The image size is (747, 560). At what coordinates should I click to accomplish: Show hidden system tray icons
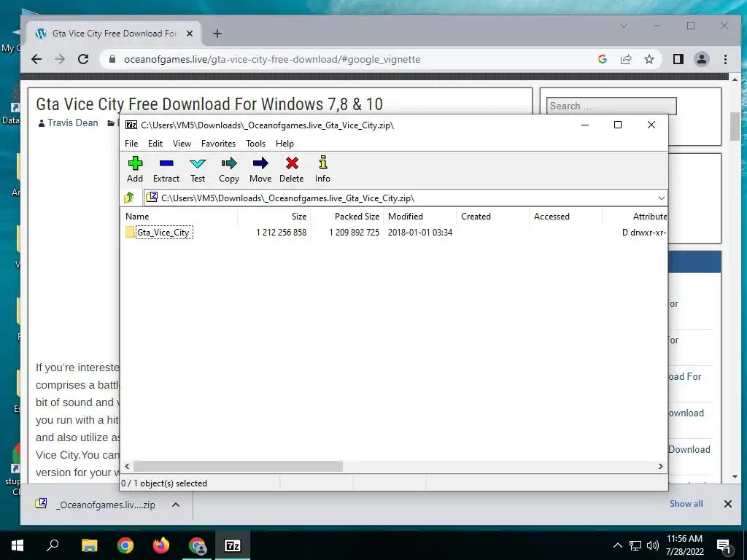pyautogui.click(x=617, y=545)
